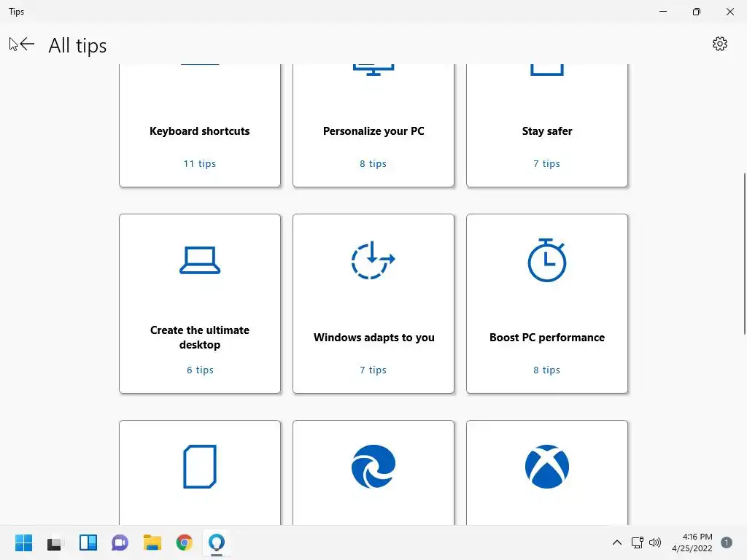The width and height of the screenshot is (747, 560).
Task: Click 8 tips under Boost PC performance
Action: tap(547, 370)
